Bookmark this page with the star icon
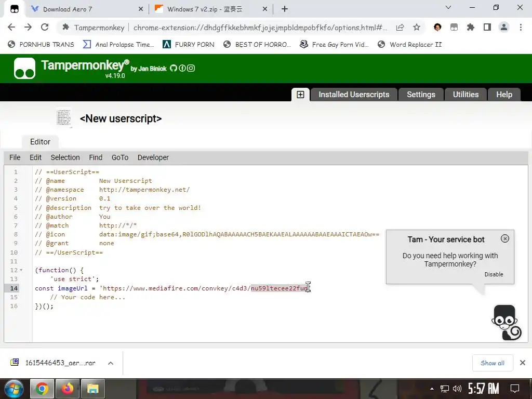The height and width of the screenshot is (399, 532). click(x=417, y=28)
